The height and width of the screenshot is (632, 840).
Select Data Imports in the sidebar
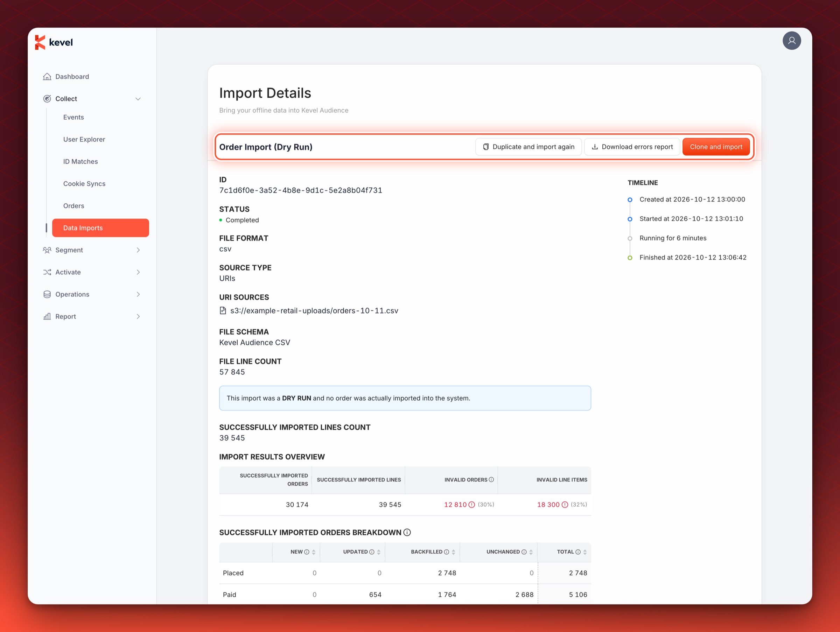pos(100,228)
